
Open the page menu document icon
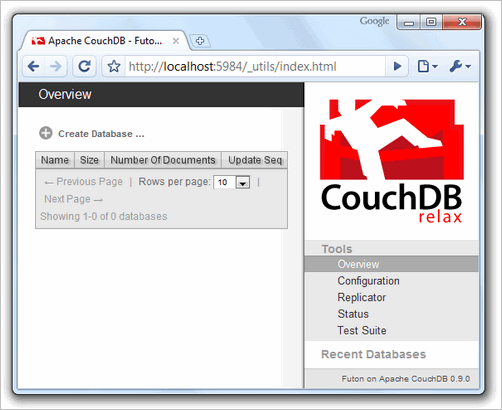[427, 66]
